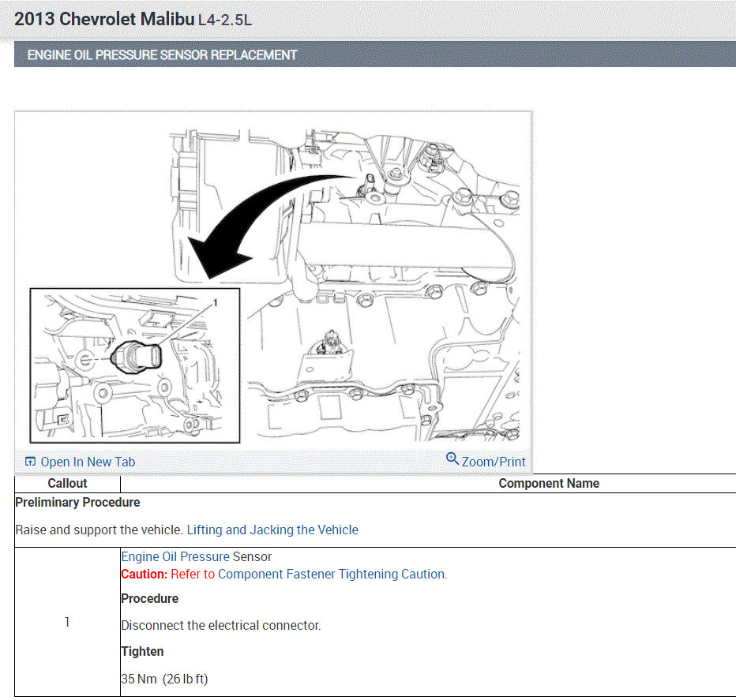Image resolution: width=736 pixels, height=700 pixels.
Task: Click 'Disconnect the electrical connector.' text
Action: point(220,625)
